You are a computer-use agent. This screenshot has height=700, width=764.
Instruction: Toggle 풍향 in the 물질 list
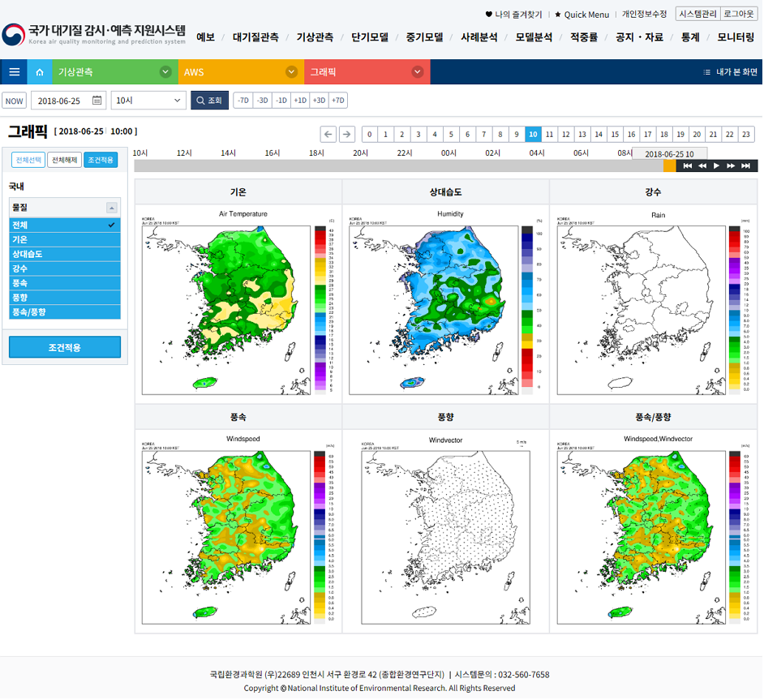[x=65, y=297]
